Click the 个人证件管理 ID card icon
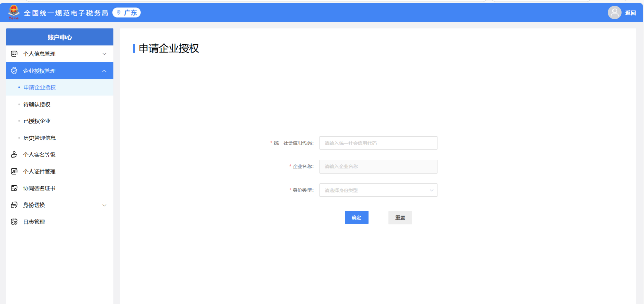 (x=14, y=172)
